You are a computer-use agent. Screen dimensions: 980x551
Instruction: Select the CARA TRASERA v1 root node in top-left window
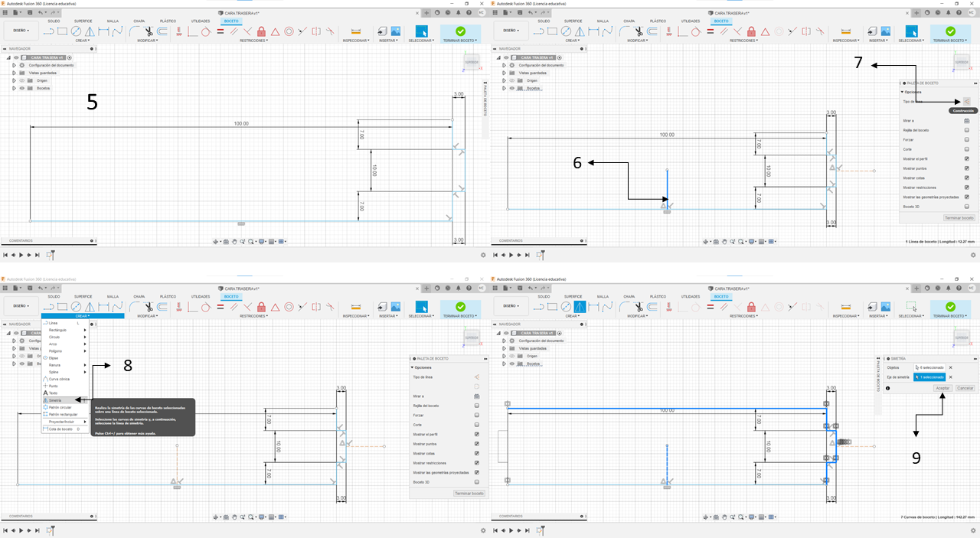coord(47,57)
